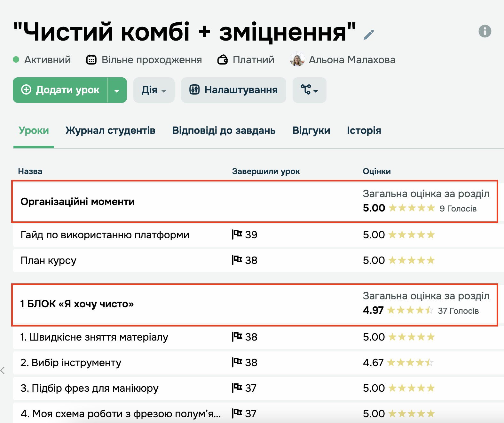Screen dimensions: 504x423
Task: Click the flag icon in Гайд по використанню платформи row
Action: click(237, 235)
